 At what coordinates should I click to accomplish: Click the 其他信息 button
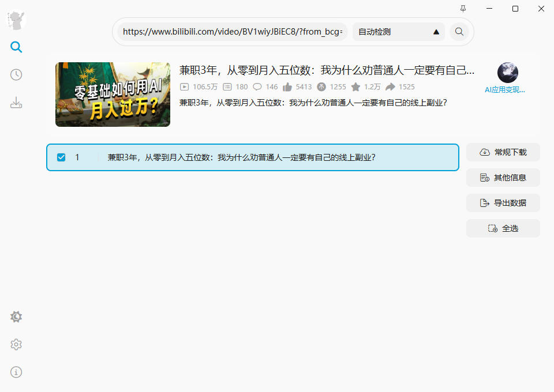503,178
